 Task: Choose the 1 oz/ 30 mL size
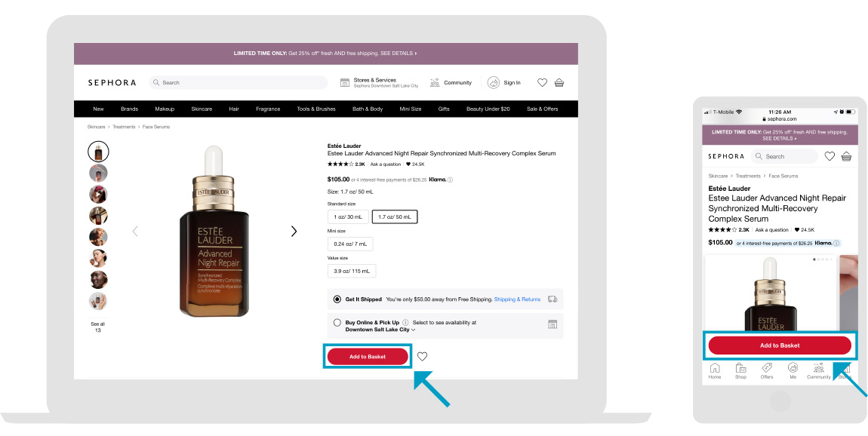pyautogui.click(x=348, y=217)
